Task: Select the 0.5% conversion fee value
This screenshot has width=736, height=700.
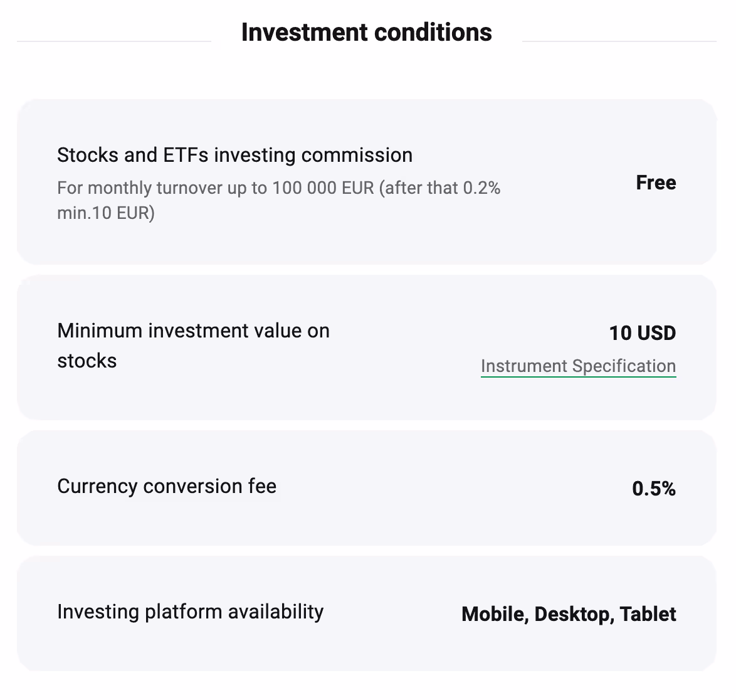Action: pyautogui.click(x=653, y=489)
